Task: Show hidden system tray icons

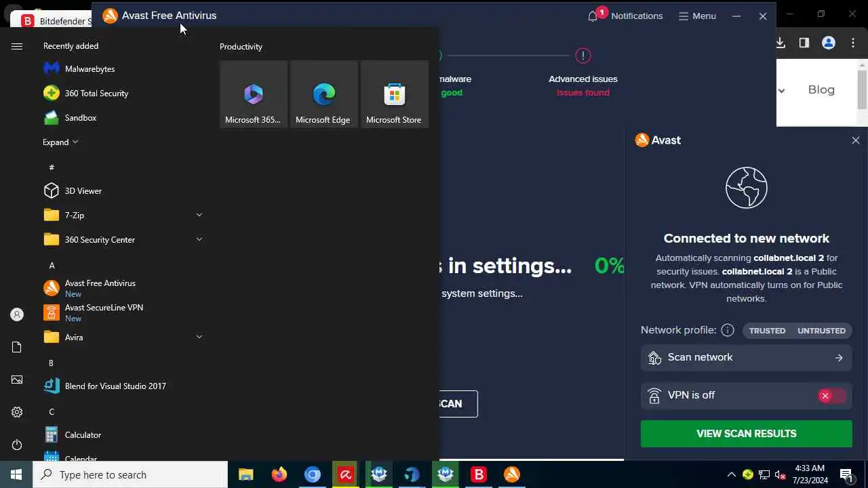Action: point(731,474)
